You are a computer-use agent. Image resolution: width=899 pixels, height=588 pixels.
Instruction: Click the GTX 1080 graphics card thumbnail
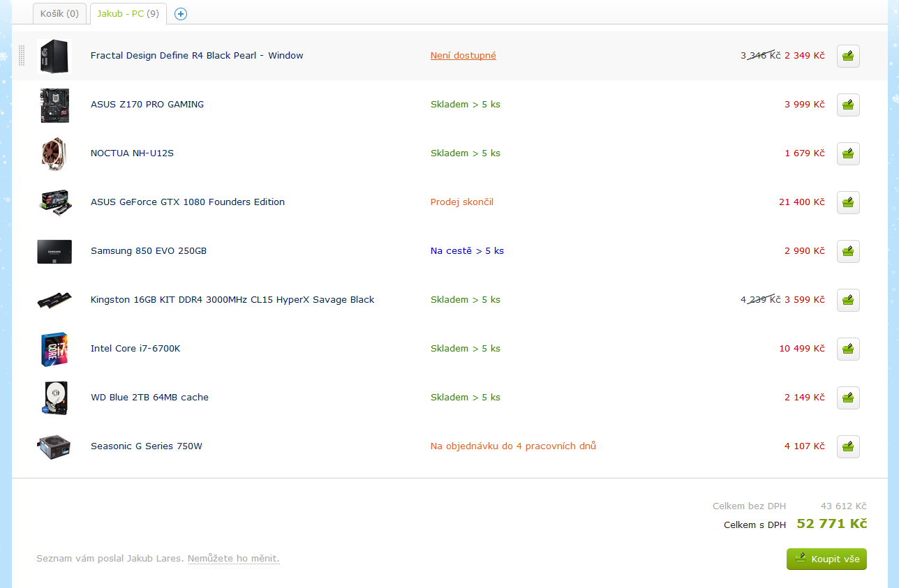coord(54,202)
